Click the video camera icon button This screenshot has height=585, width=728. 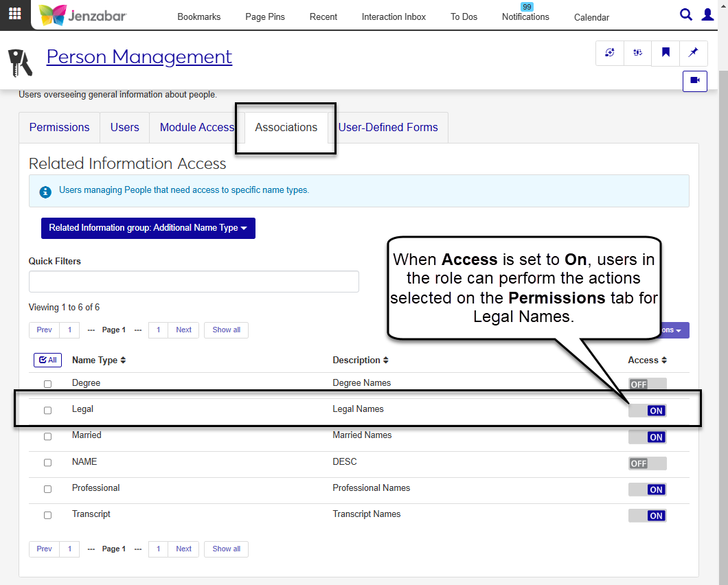point(694,80)
